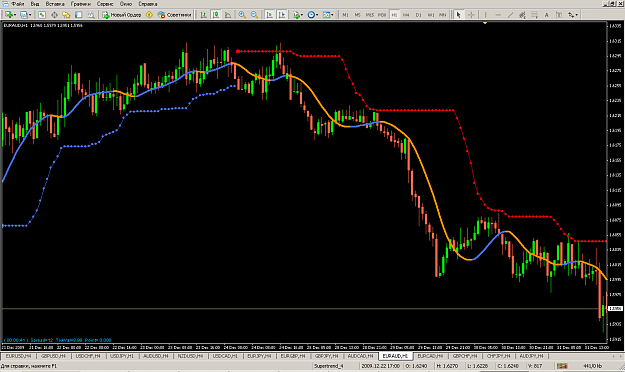
Task: Switch chart to Line Chart mode
Action: click(x=228, y=15)
